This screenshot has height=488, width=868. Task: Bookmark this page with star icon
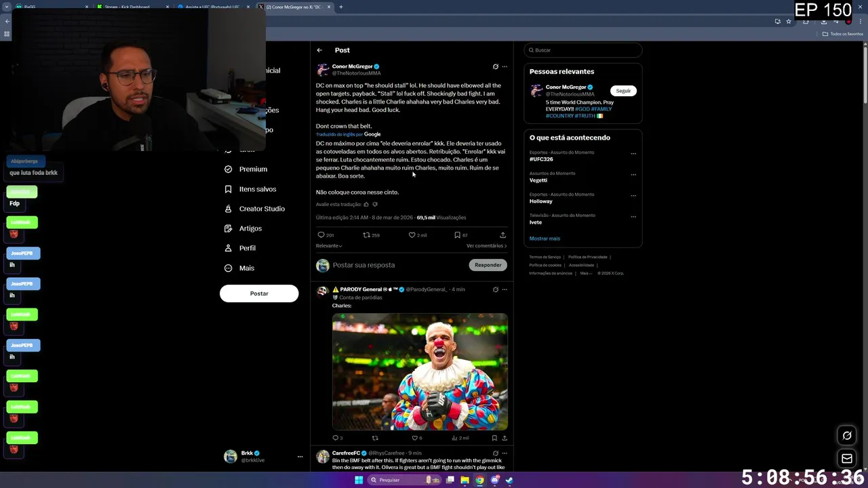point(789,21)
